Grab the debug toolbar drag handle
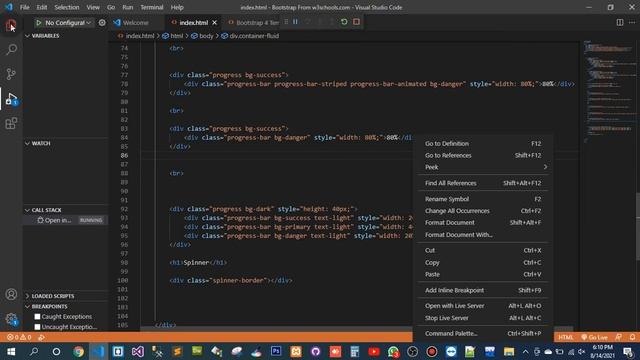 (286, 22)
